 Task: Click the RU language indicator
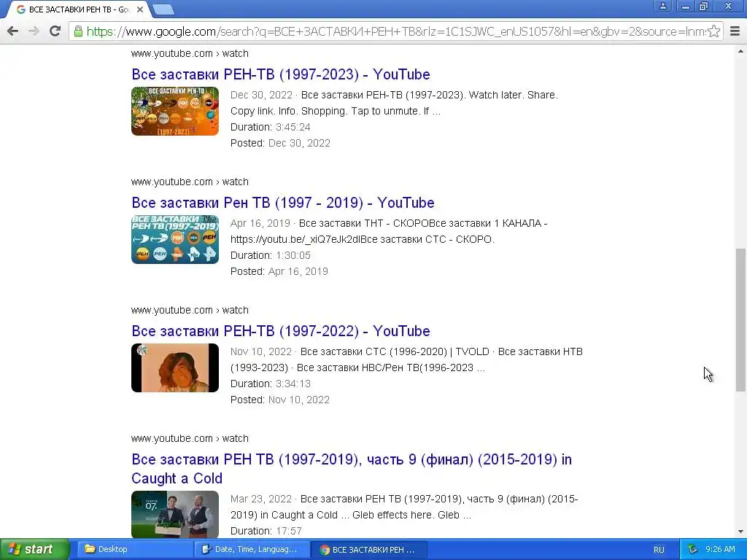pos(659,550)
